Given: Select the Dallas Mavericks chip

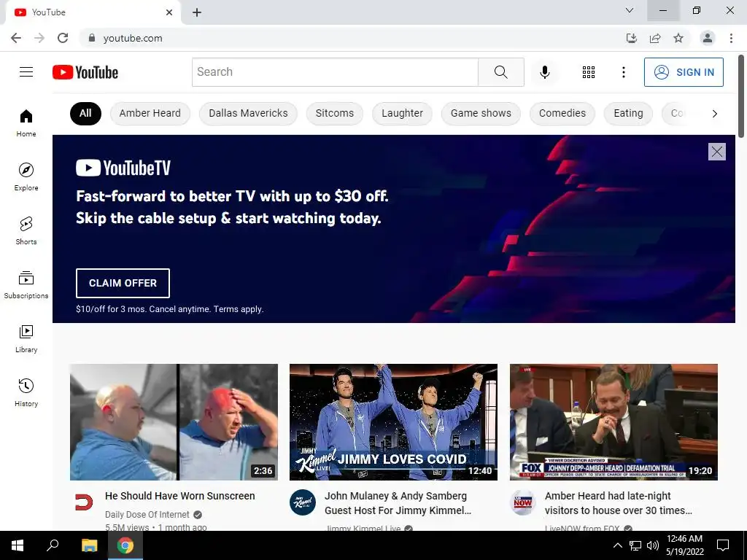Looking at the screenshot, I should point(248,113).
